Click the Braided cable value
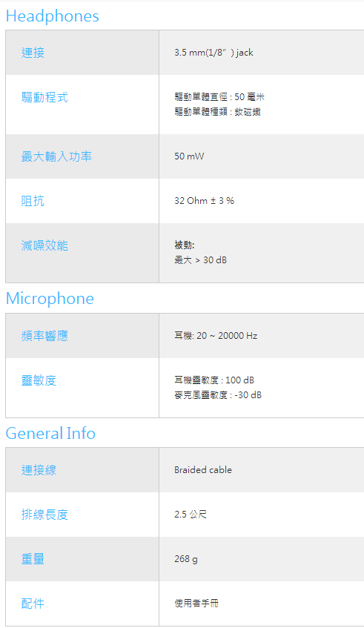Screen dimensions: 364x628 coord(203,470)
